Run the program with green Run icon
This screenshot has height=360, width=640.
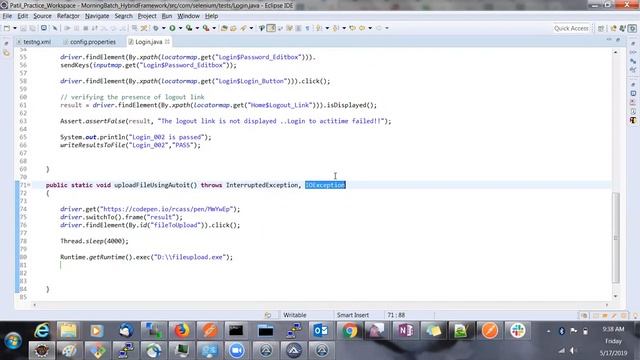click(172, 28)
